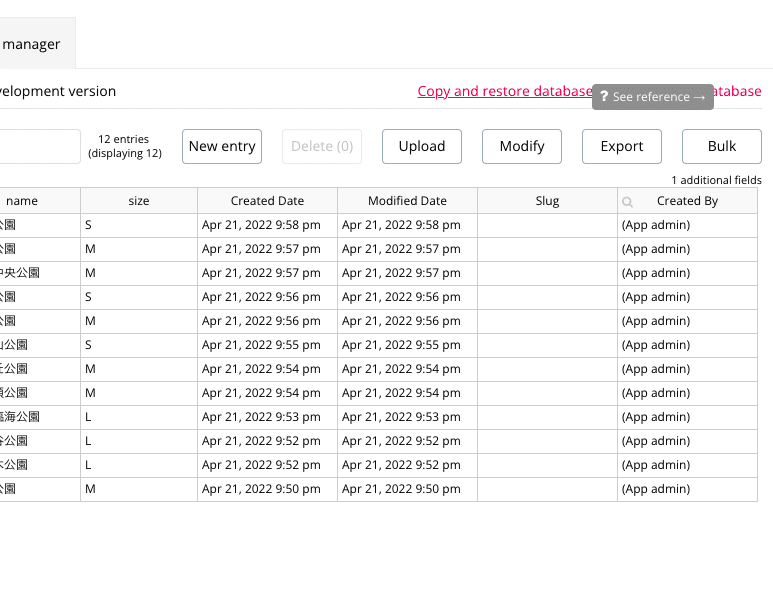This screenshot has width=773, height=594.
Task: Click the Export button
Action: point(622,146)
